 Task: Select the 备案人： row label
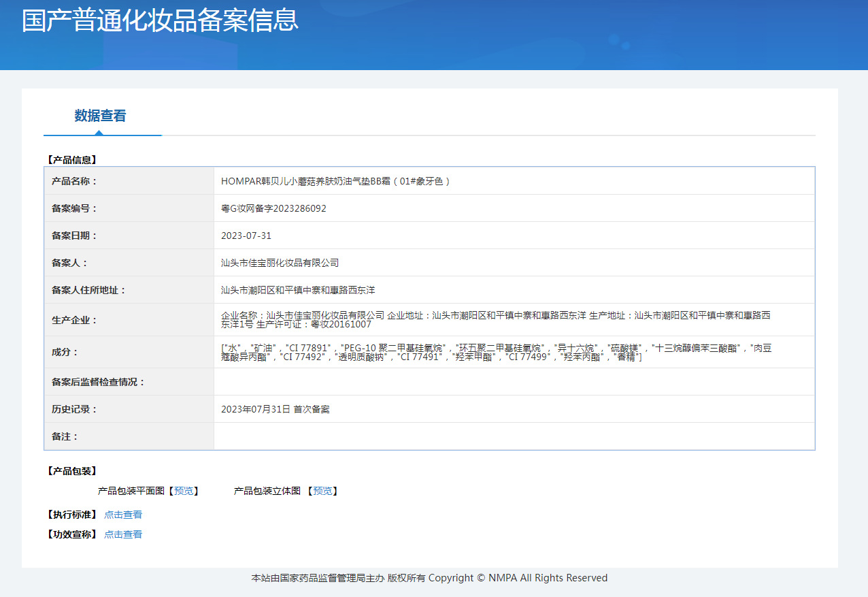[70, 263]
